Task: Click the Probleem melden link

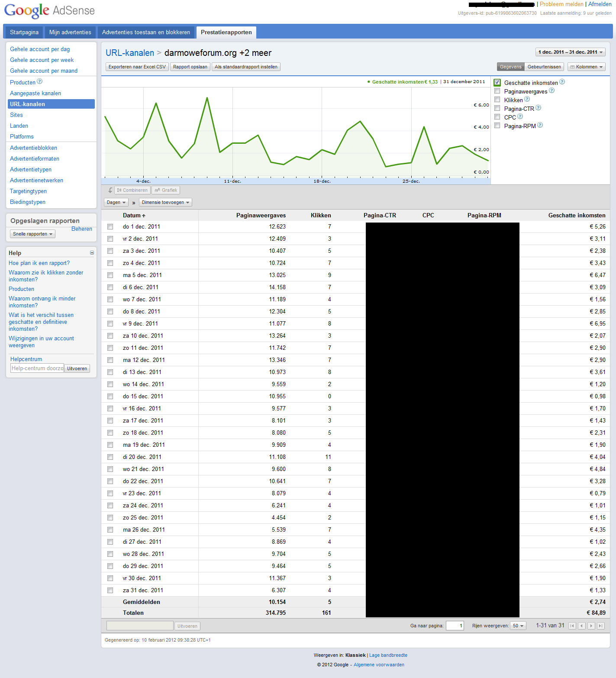Action: coord(561,4)
